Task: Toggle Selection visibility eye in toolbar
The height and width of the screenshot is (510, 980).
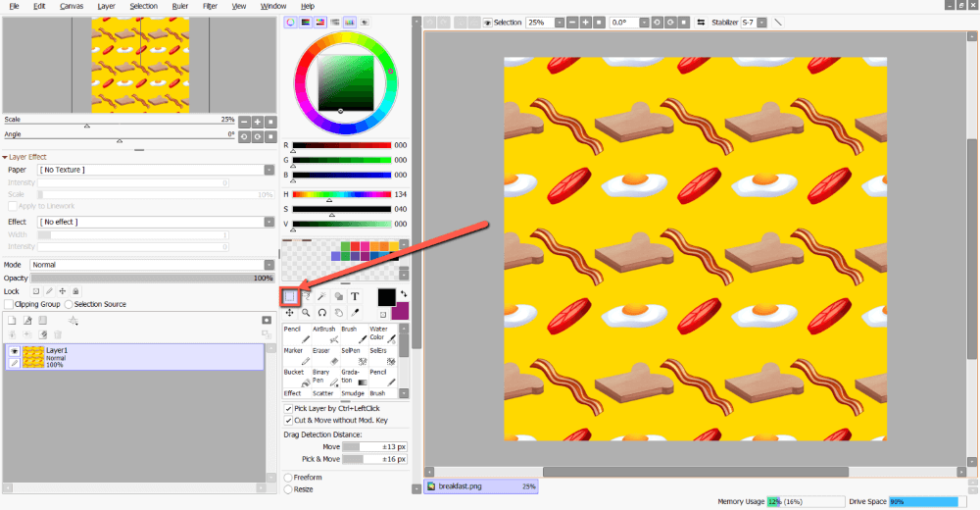Action: click(x=487, y=23)
